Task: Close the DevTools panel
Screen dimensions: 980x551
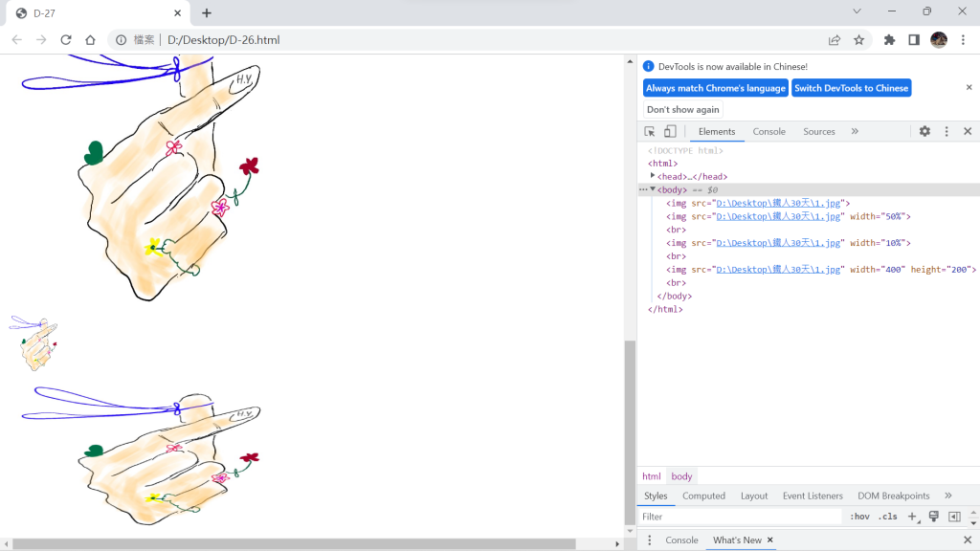Action: click(x=968, y=131)
